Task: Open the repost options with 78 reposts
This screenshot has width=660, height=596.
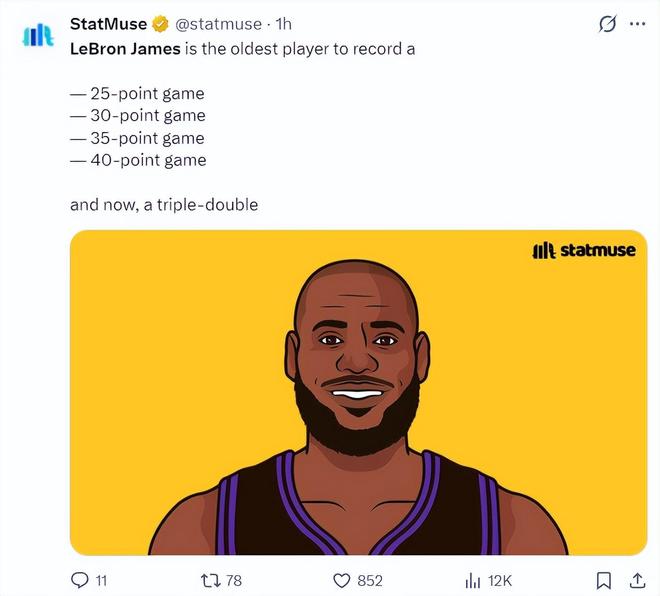Action: tap(209, 580)
